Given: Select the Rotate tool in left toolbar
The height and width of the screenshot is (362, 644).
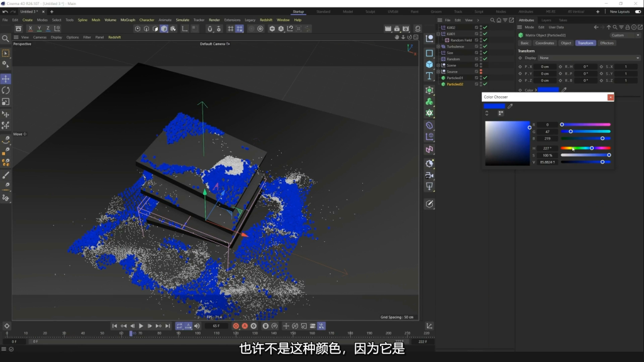Looking at the screenshot, I should (x=6, y=90).
